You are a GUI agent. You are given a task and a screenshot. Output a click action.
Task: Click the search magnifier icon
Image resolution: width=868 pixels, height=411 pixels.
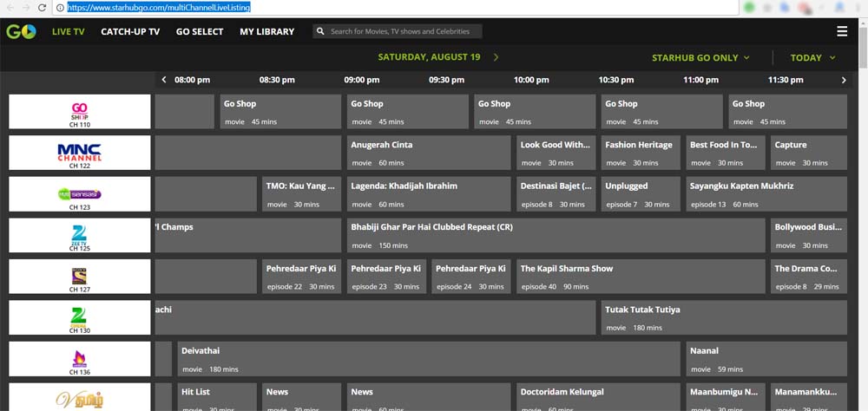(320, 31)
